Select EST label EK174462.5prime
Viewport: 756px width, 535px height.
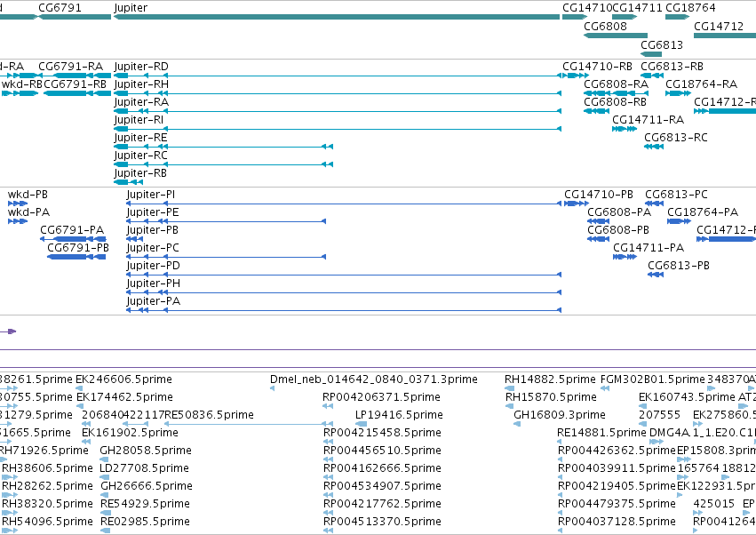click(125, 397)
